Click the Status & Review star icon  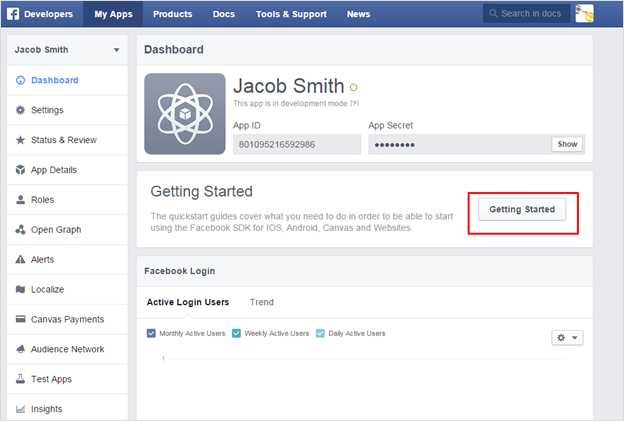20,140
